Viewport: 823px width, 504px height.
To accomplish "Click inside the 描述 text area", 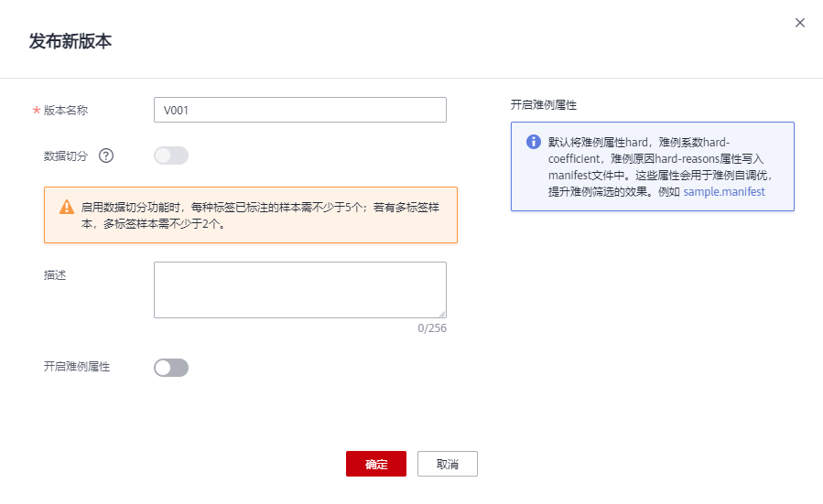I will tap(299, 289).
